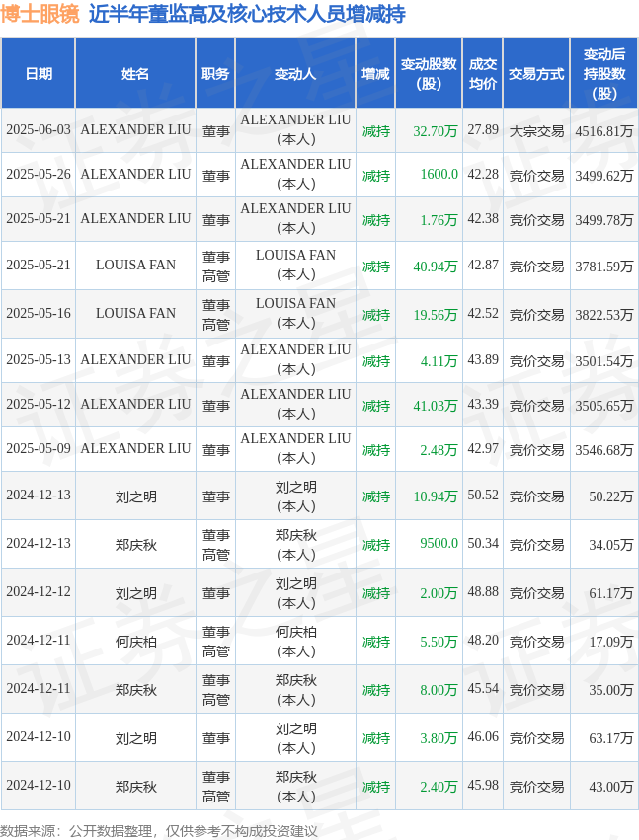Image resolution: width=639 pixels, height=840 pixels.
Task: Select the date 2025-06-03
Action: (39, 130)
